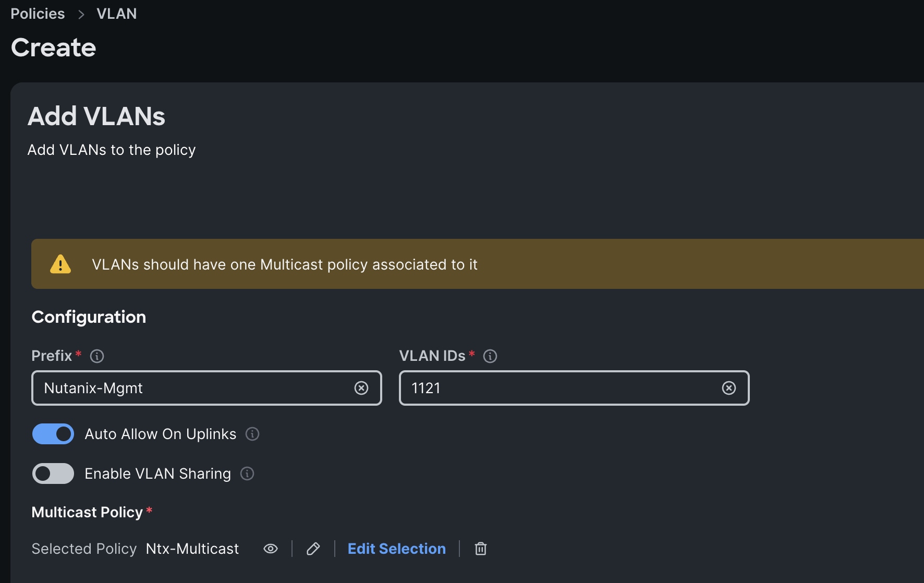
Task: Open the pencil icon to edit Ntx-Multicast policy
Action: pos(313,549)
